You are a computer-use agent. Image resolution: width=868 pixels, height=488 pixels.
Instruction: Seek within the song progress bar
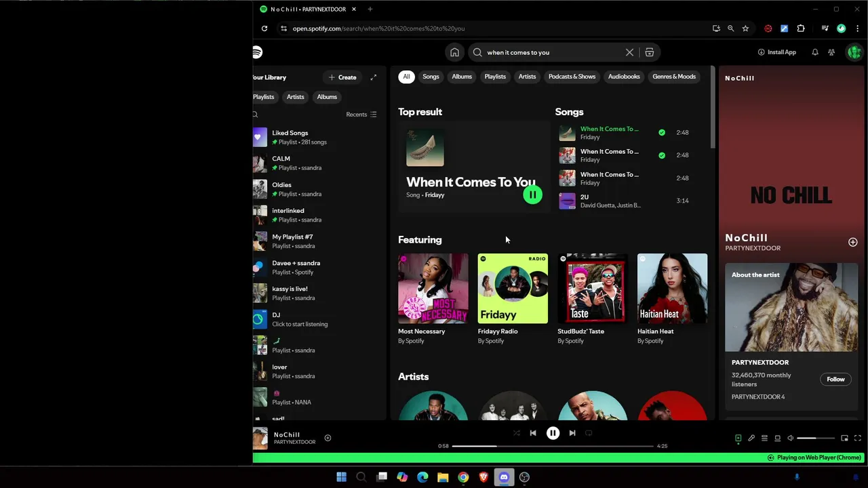click(553, 446)
